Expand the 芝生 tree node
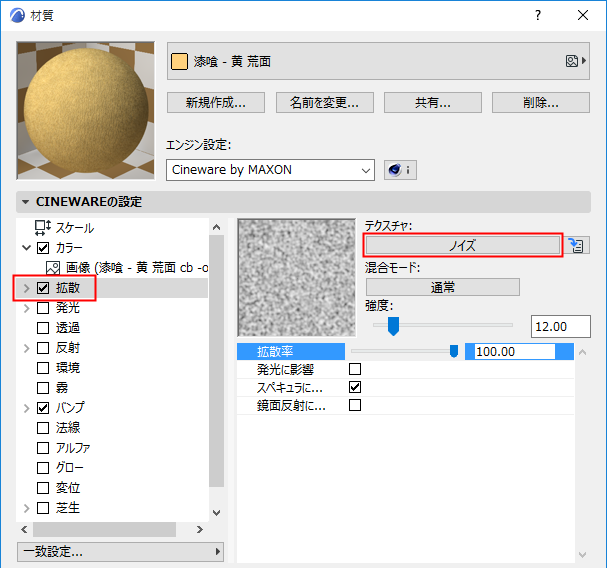The width and height of the screenshot is (607, 568). click(x=26, y=508)
